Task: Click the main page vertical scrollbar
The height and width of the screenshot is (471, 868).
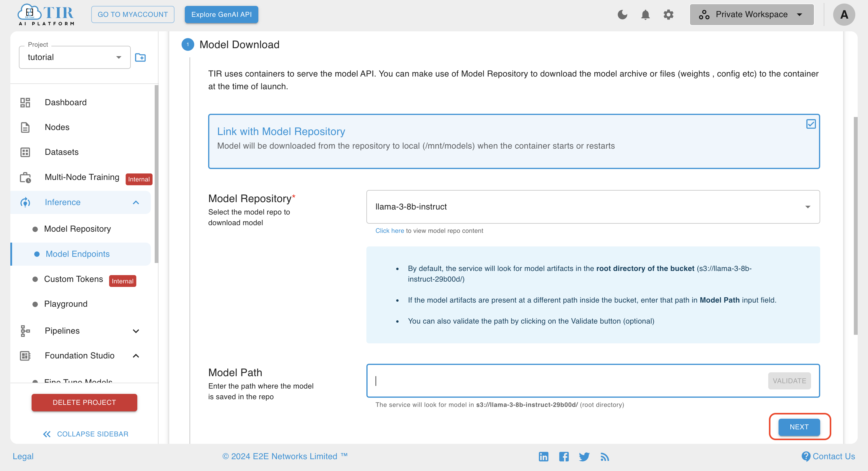Action: pyautogui.click(x=855, y=226)
